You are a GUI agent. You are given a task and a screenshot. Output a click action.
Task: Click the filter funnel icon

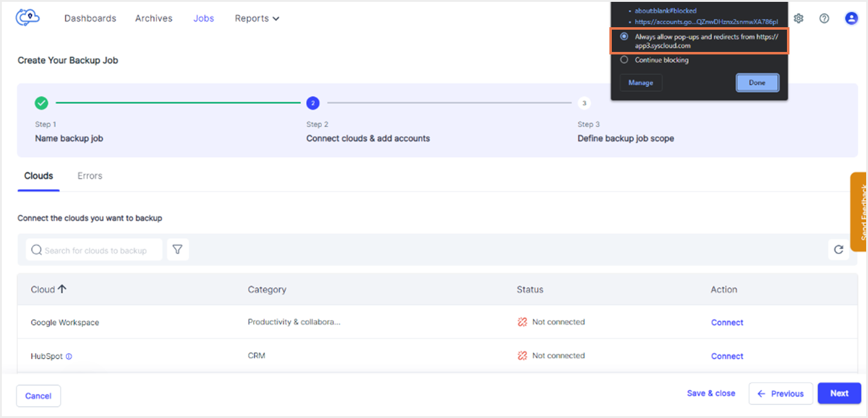click(178, 249)
